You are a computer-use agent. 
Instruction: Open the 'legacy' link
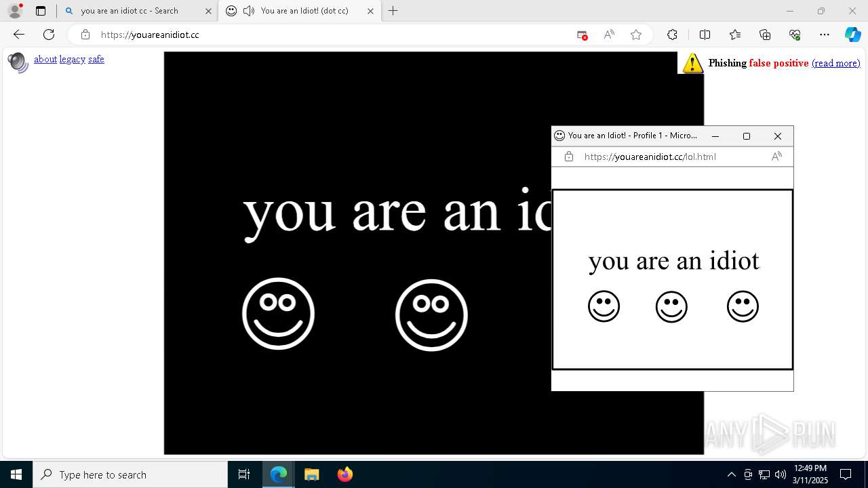pos(73,59)
